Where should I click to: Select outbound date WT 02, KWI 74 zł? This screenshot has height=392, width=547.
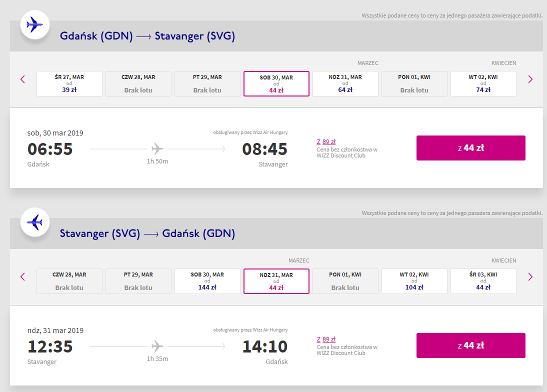coord(483,83)
